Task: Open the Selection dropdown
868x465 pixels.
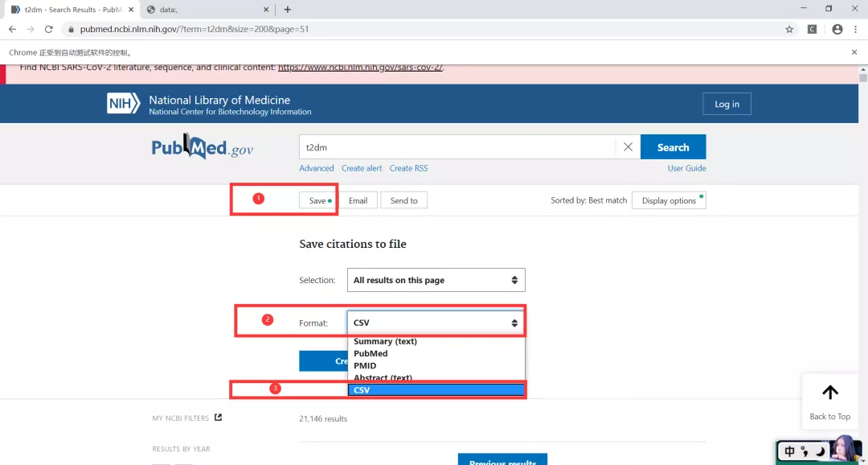Action: 436,280
